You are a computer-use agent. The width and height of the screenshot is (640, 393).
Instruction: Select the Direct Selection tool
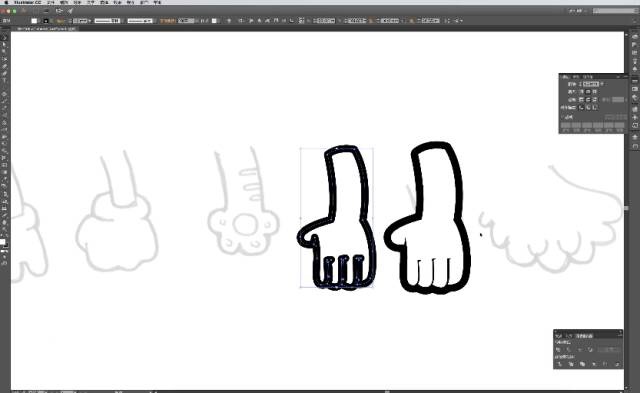point(4,44)
